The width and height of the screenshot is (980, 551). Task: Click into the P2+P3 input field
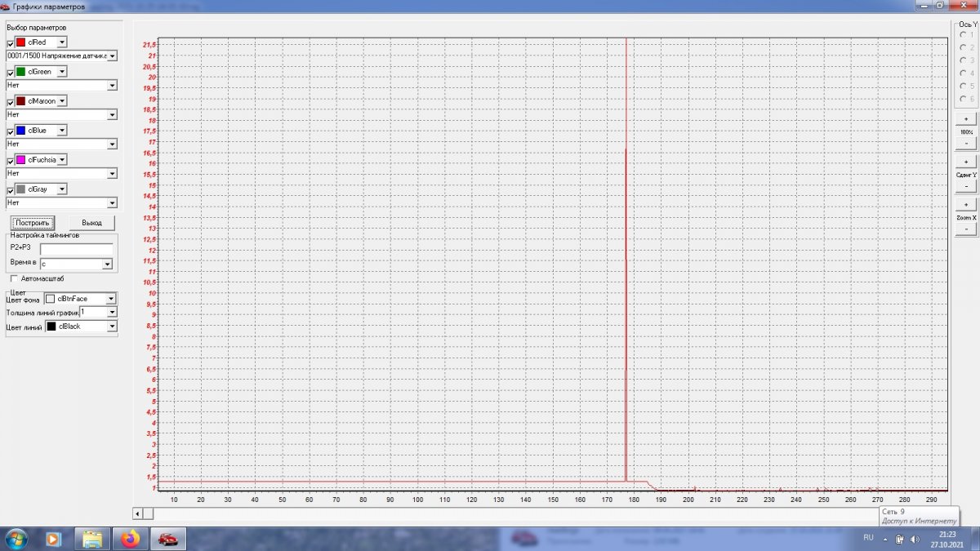pos(77,249)
